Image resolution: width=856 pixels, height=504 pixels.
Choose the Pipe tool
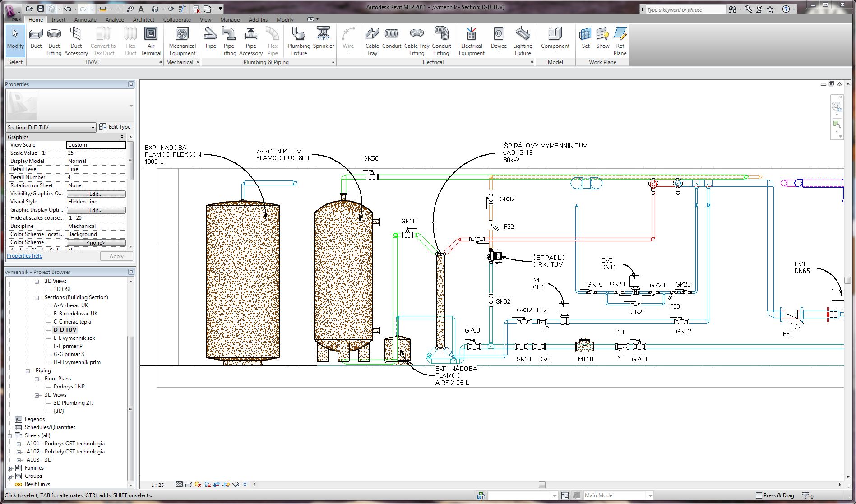coord(210,39)
